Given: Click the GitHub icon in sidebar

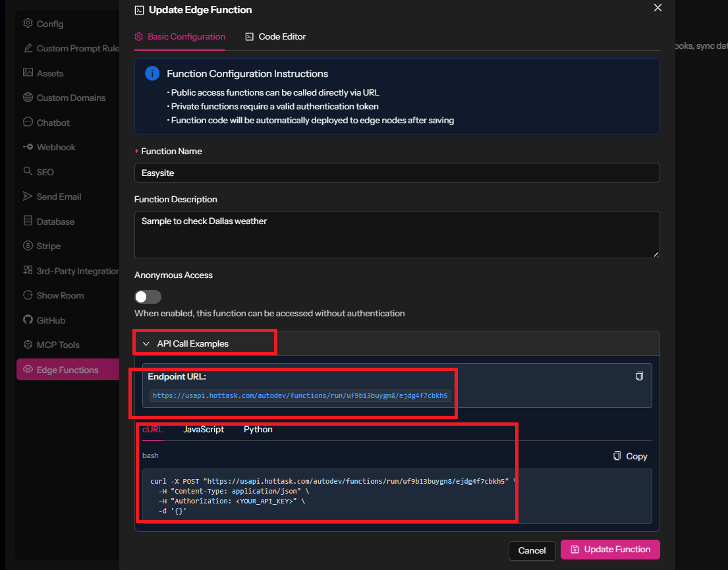Looking at the screenshot, I should click(28, 320).
